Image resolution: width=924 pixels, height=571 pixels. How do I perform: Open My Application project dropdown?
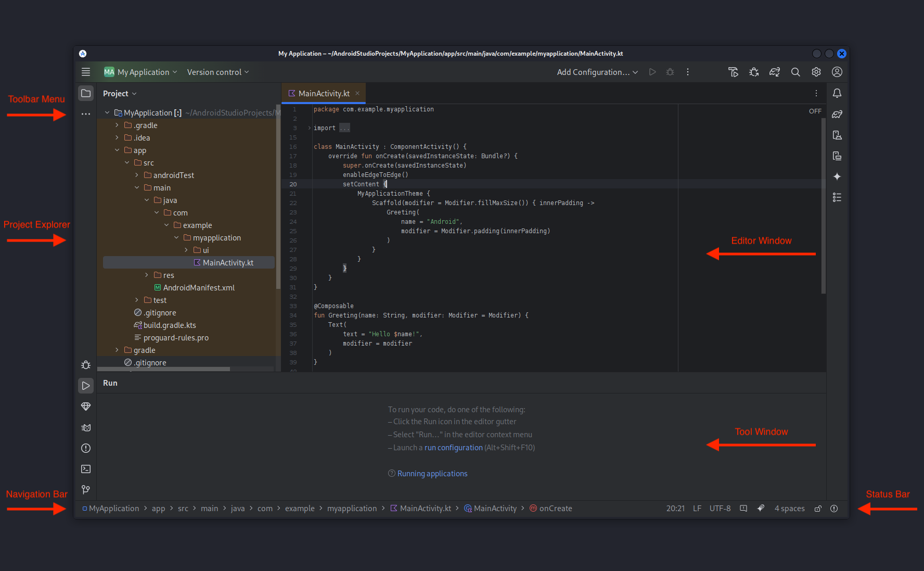pyautogui.click(x=140, y=72)
